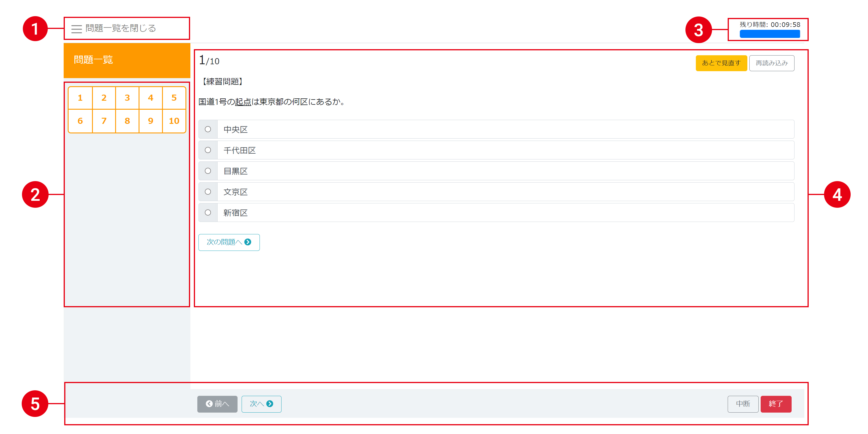
Task: Select the 中央区 radio option
Action: point(208,129)
